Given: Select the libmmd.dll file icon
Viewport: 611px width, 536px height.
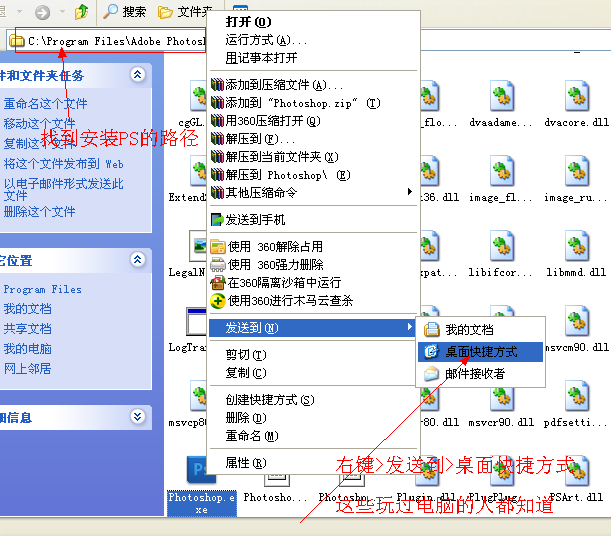Looking at the screenshot, I should (576, 246).
